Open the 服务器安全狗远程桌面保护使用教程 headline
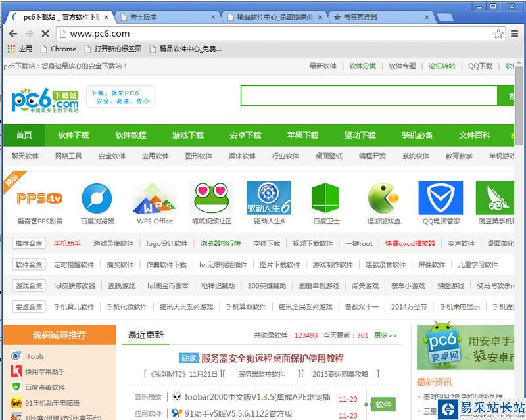The width and height of the screenshot is (526, 420). (272, 358)
